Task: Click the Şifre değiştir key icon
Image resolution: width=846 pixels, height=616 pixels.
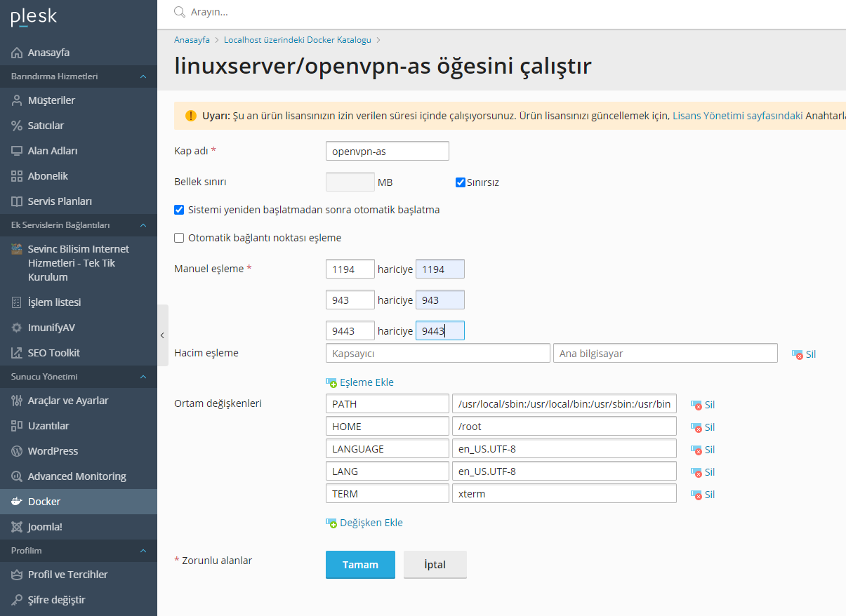Action: click(x=17, y=600)
